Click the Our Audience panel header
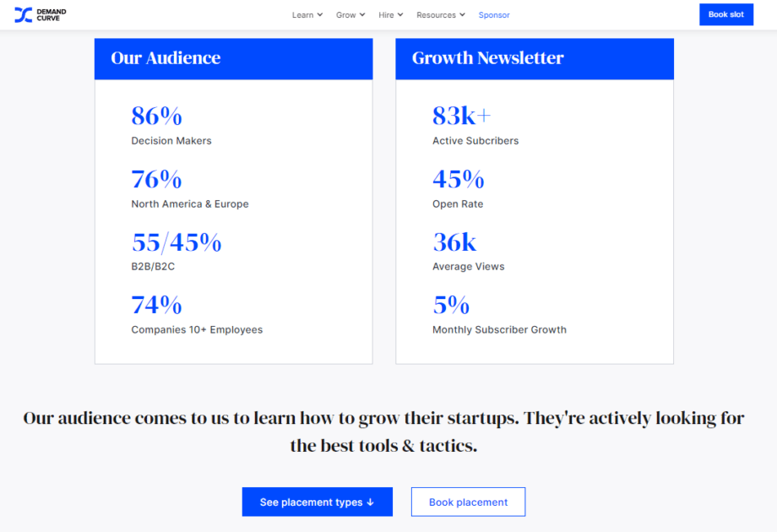 (166, 58)
